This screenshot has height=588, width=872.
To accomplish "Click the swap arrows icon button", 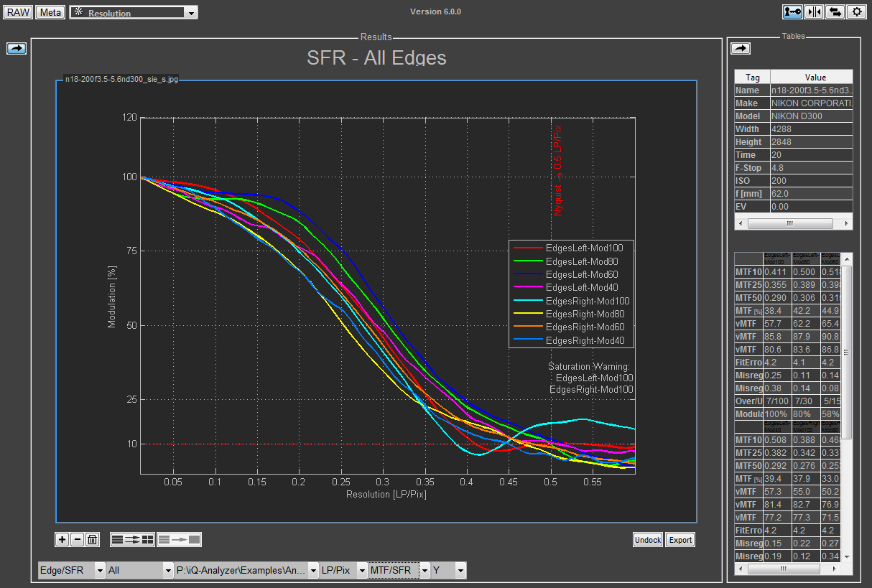I will [x=835, y=11].
